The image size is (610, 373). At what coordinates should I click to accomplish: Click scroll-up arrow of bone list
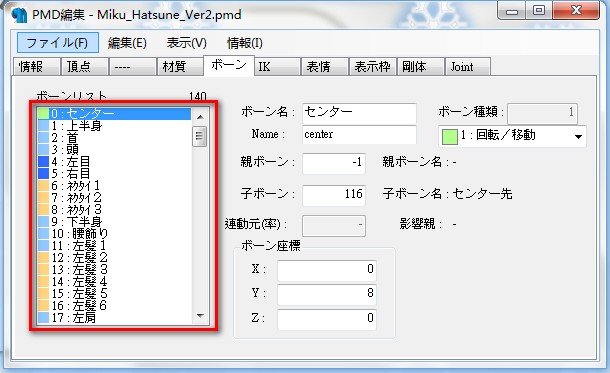[200, 117]
